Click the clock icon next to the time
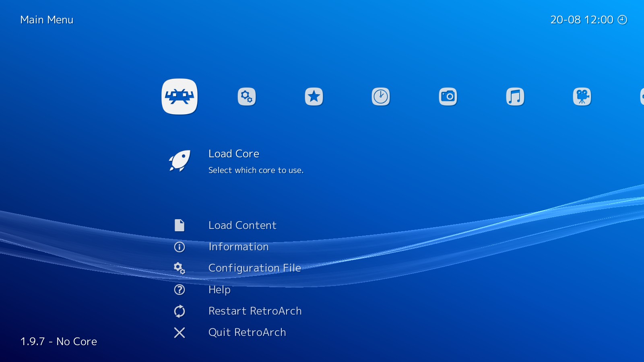 tap(622, 20)
